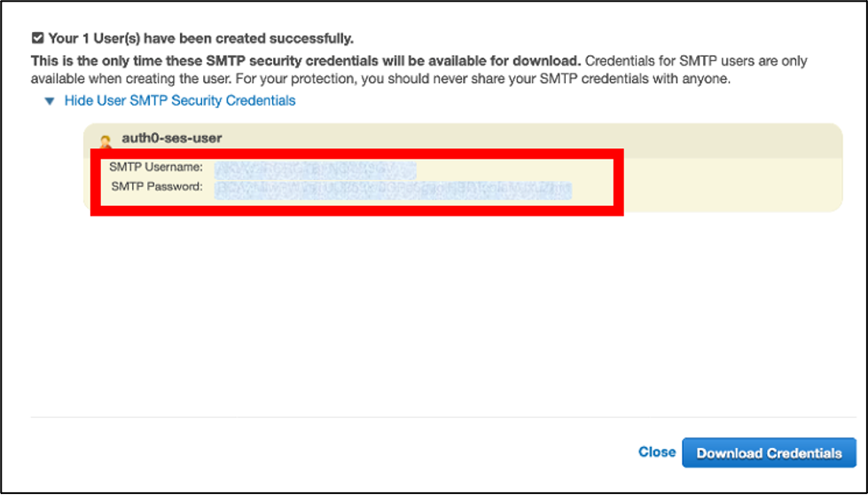Click Hide User SMTP Security Credentials link

180,101
